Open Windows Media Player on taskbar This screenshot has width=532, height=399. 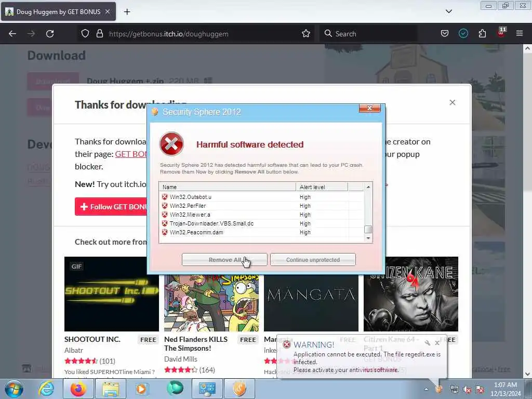(141, 389)
